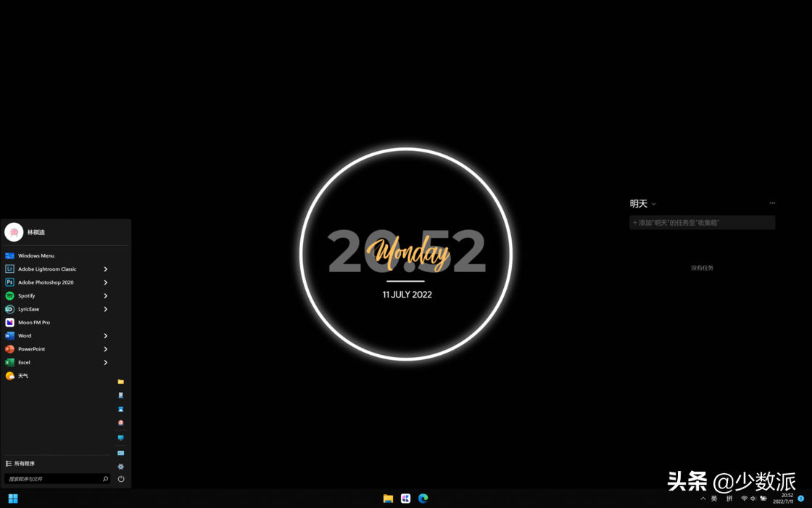This screenshot has width=812, height=508.
Task: Open the 明天 list dropdown
Action: coord(653,205)
